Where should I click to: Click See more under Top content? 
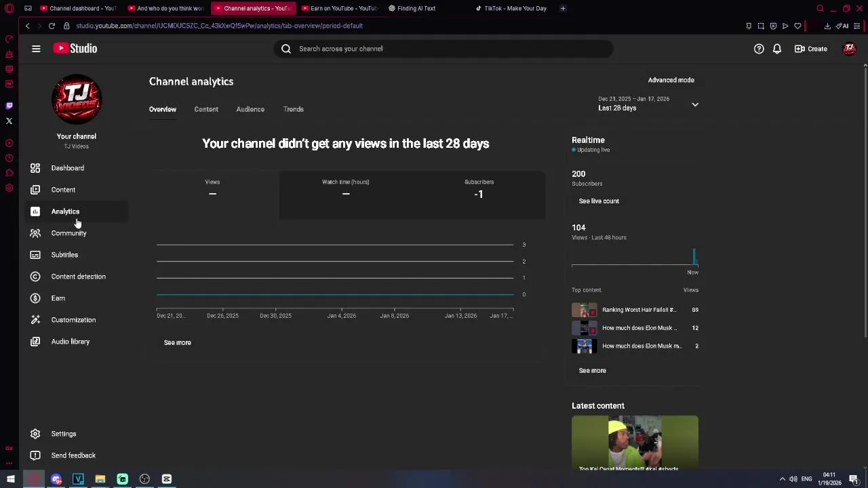click(x=593, y=371)
